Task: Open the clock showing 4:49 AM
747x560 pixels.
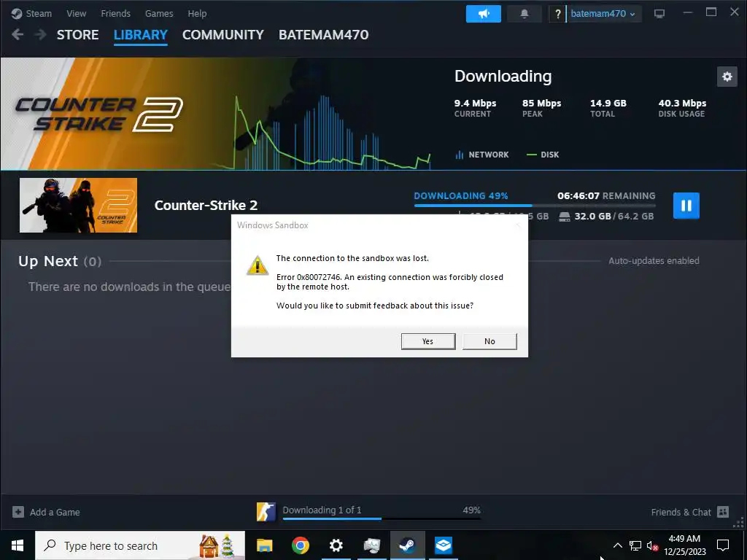Action: (x=684, y=545)
